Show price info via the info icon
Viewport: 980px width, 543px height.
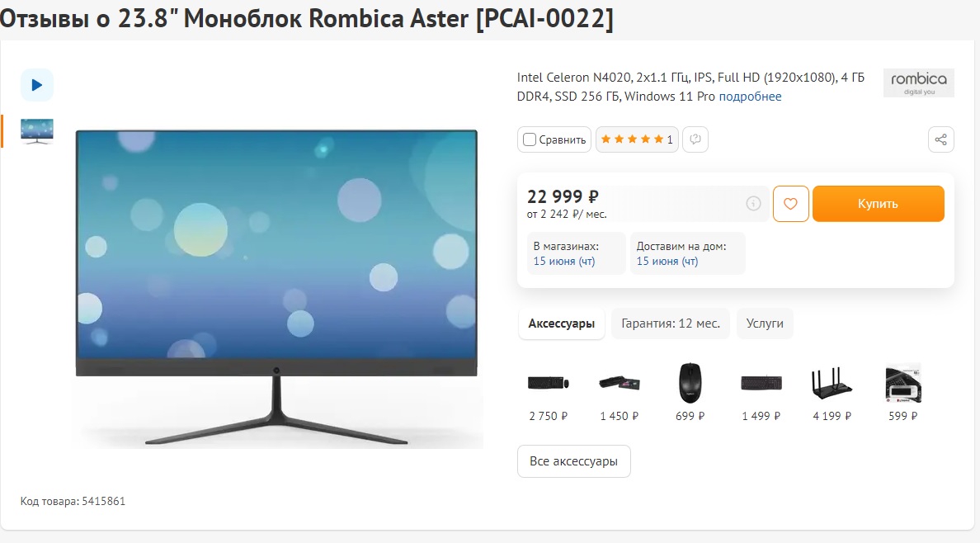753,203
